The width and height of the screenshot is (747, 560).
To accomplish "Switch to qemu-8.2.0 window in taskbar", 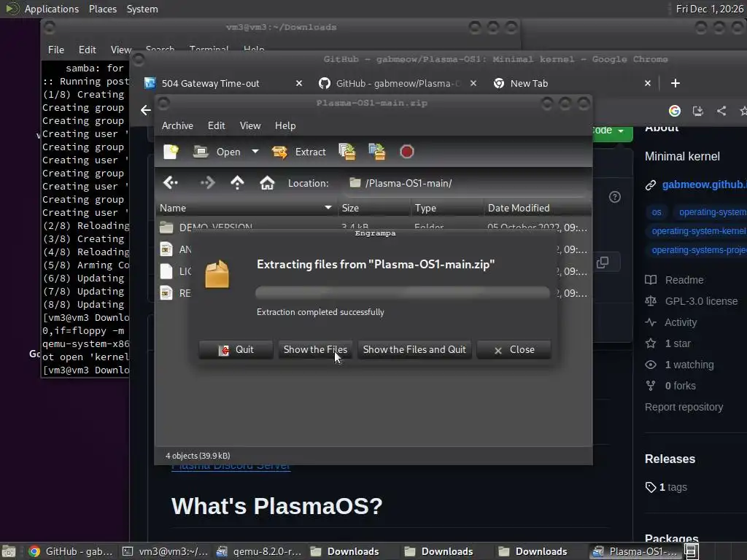I will pos(259,551).
